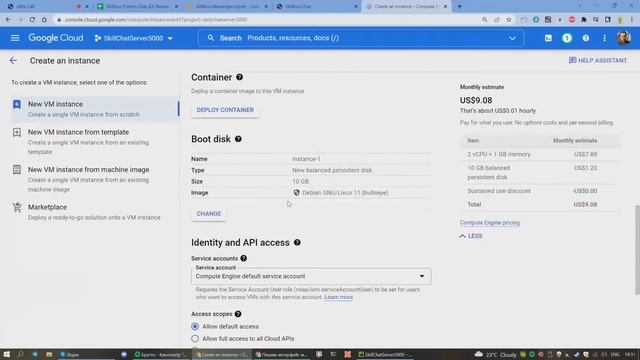Bookmark the page with the star icon

click(509, 19)
